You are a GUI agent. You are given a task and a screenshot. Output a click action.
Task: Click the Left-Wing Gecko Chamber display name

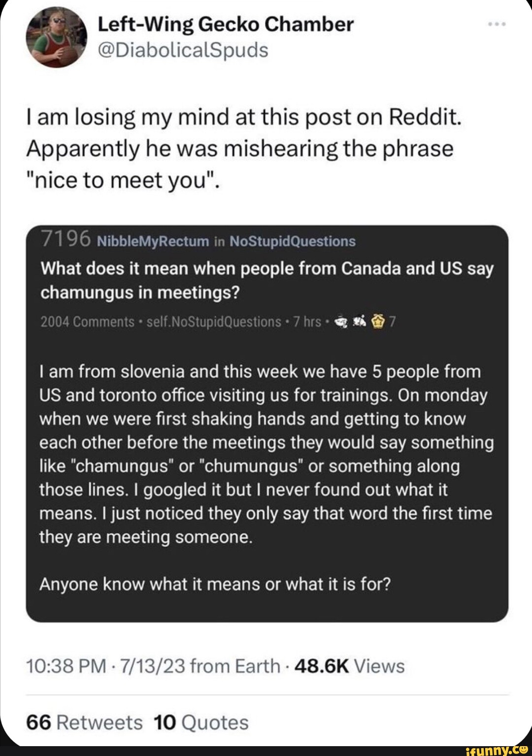pos(225,24)
